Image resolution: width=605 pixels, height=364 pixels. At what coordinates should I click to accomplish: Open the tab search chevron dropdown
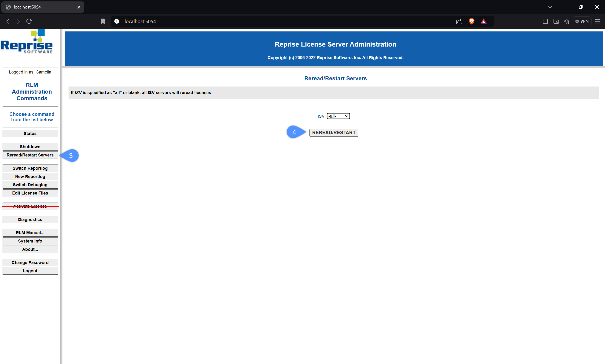click(x=550, y=7)
